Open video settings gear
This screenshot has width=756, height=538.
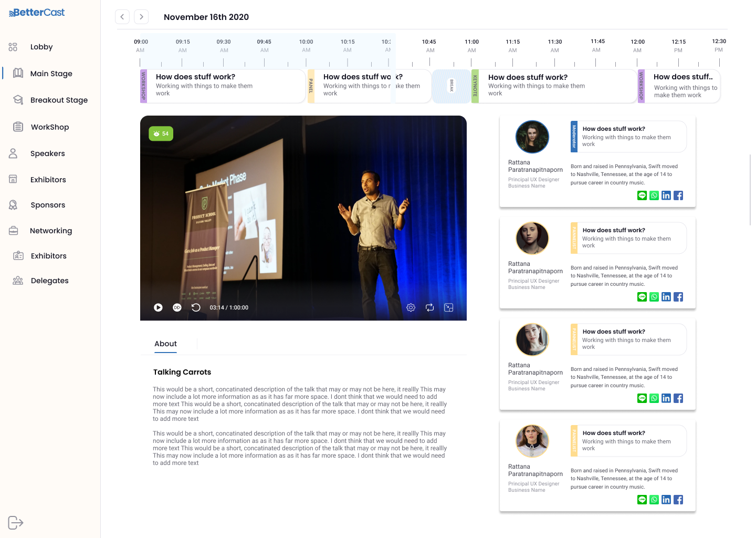coord(411,307)
